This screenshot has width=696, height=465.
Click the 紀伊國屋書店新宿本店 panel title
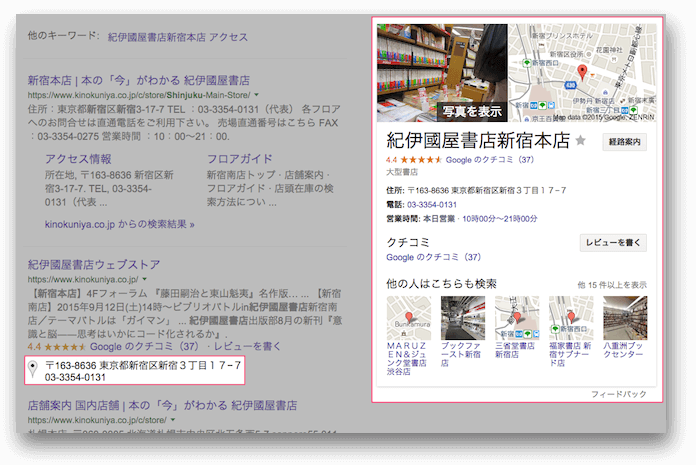(478, 140)
